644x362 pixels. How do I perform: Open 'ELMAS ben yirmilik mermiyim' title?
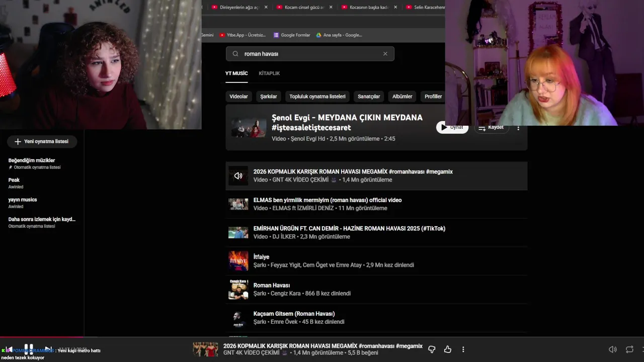pos(328,200)
